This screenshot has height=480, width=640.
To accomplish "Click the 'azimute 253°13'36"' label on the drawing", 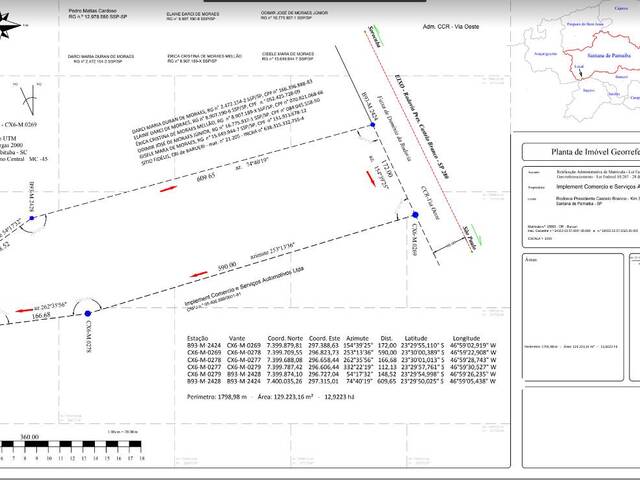I will coord(273,251).
